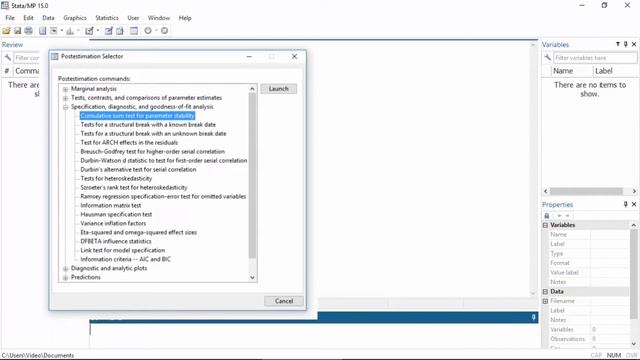Click the Postestimation Selector dialog icon
This screenshot has width=640, height=360.
(x=55, y=56)
